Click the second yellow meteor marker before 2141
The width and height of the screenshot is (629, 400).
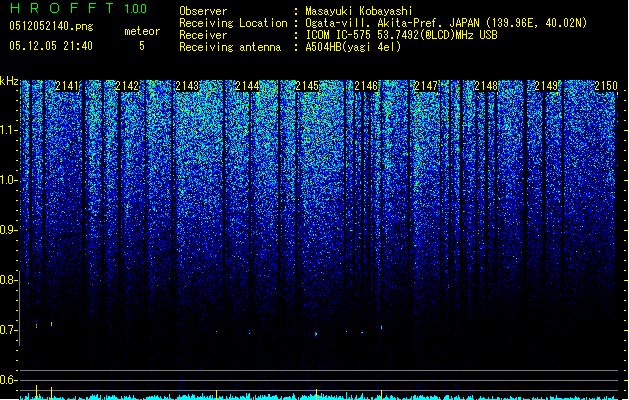[x=51, y=393]
